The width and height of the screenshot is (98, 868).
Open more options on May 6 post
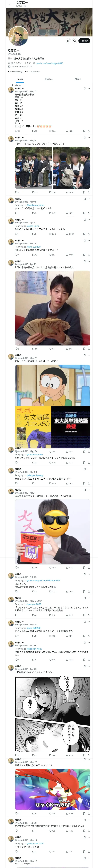(x=89, y=137)
